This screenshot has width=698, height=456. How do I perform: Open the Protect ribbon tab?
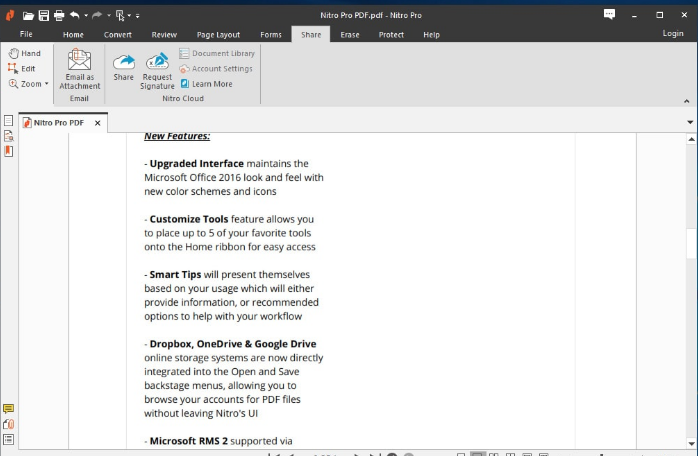click(x=391, y=35)
